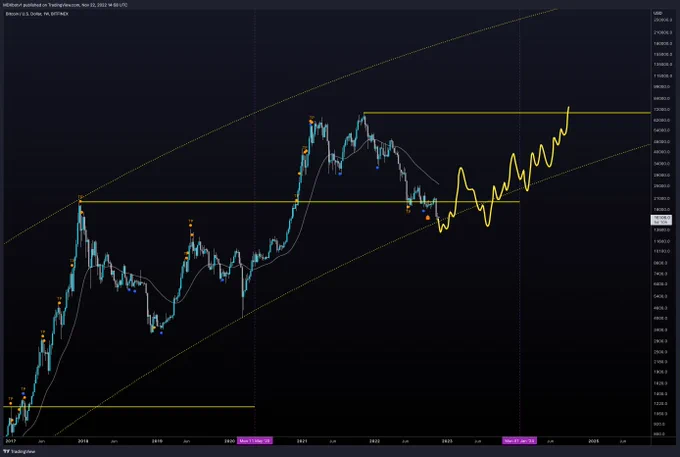Click the highlighted current price label
The height and width of the screenshot is (457, 680).
[661, 220]
